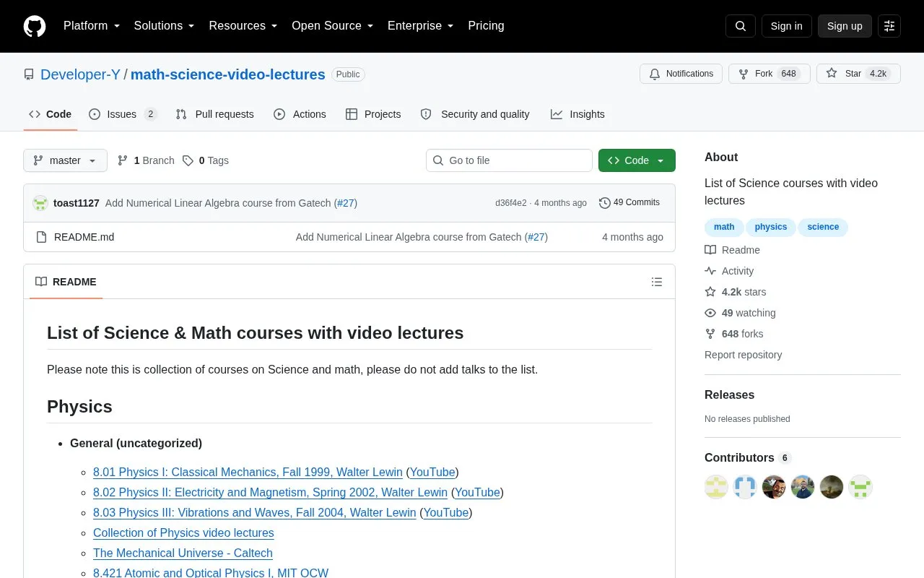The image size is (924, 578).
Task: View 0 Tags list
Action: (206, 160)
